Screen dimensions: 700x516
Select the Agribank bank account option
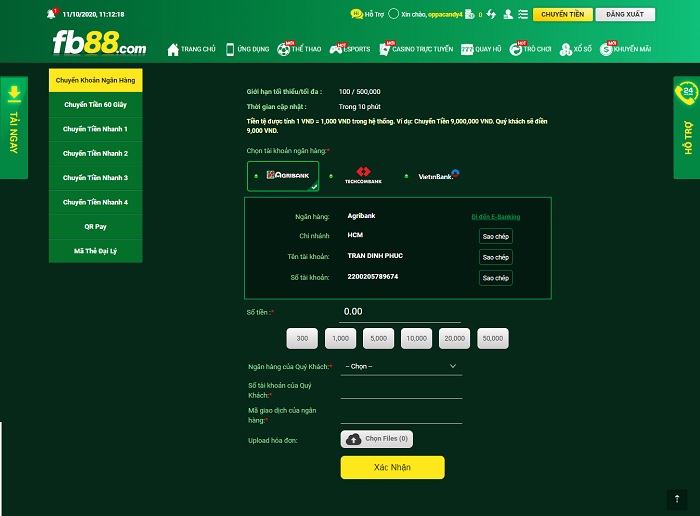(283, 176)
